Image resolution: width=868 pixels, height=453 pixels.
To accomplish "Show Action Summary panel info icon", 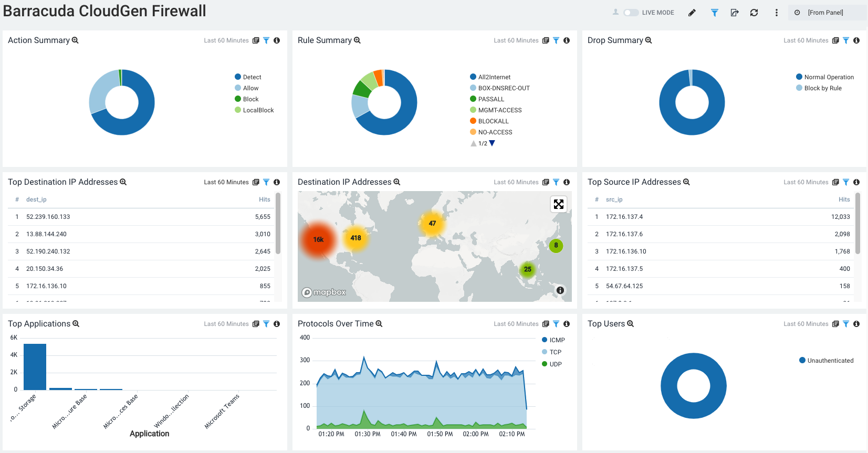I will tap(277, 40).
